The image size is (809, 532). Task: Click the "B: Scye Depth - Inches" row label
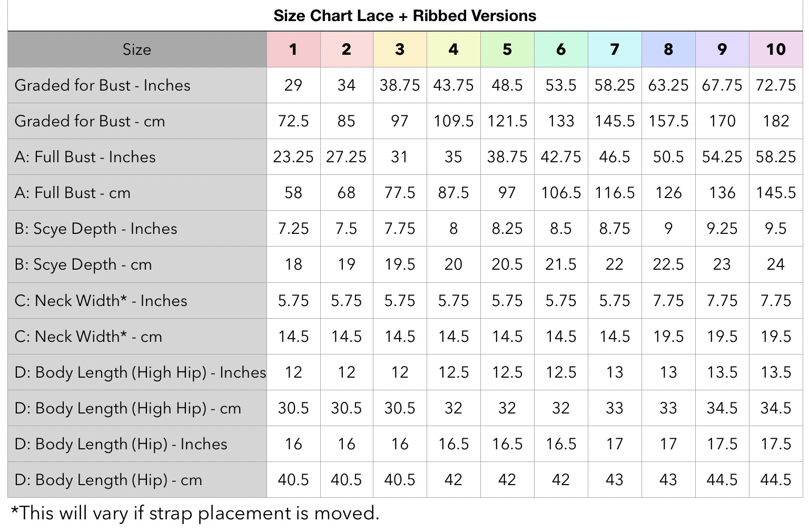96,229
